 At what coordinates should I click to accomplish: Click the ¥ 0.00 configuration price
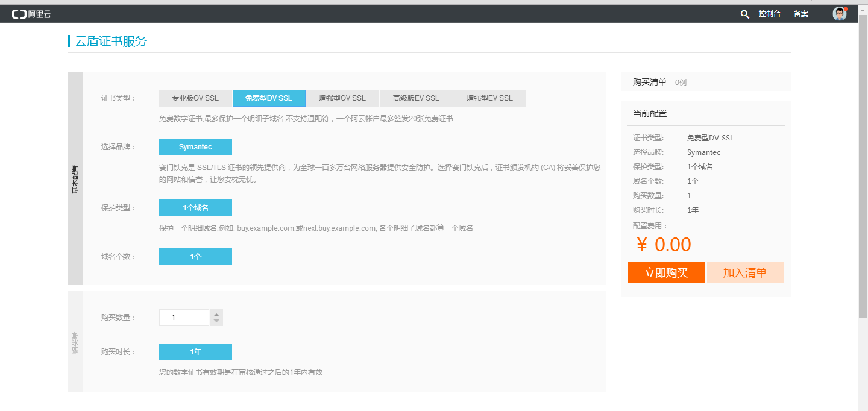pyautogui.click(x=664, y=245)
